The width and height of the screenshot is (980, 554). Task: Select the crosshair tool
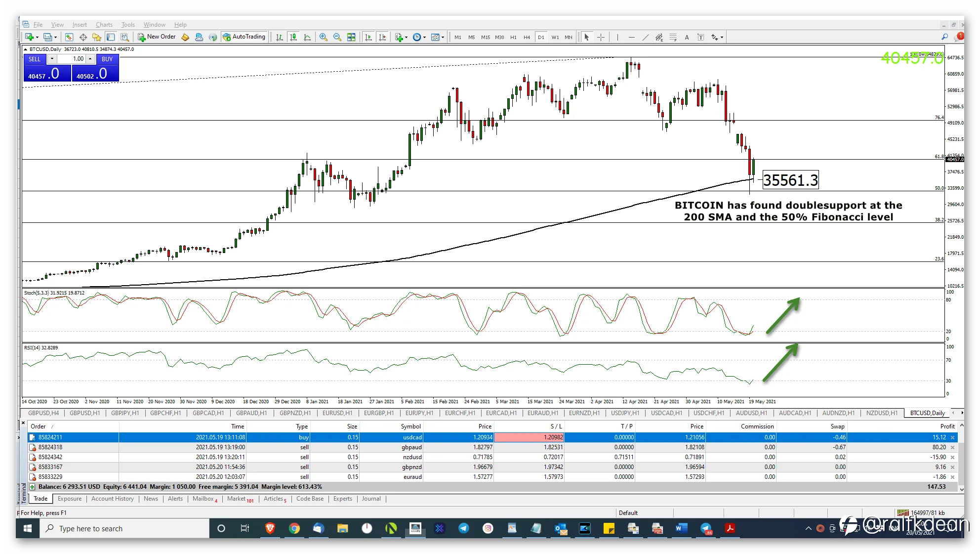coord(601,37)
